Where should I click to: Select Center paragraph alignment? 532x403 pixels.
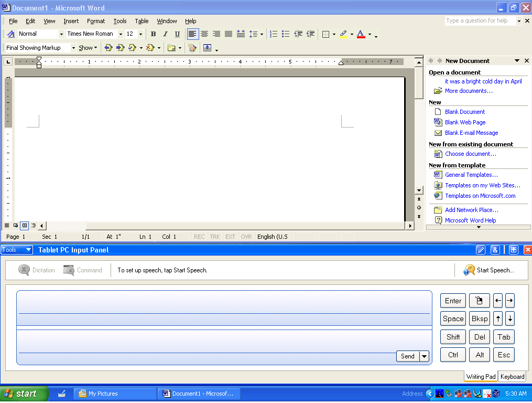click(x=204, y=34)
